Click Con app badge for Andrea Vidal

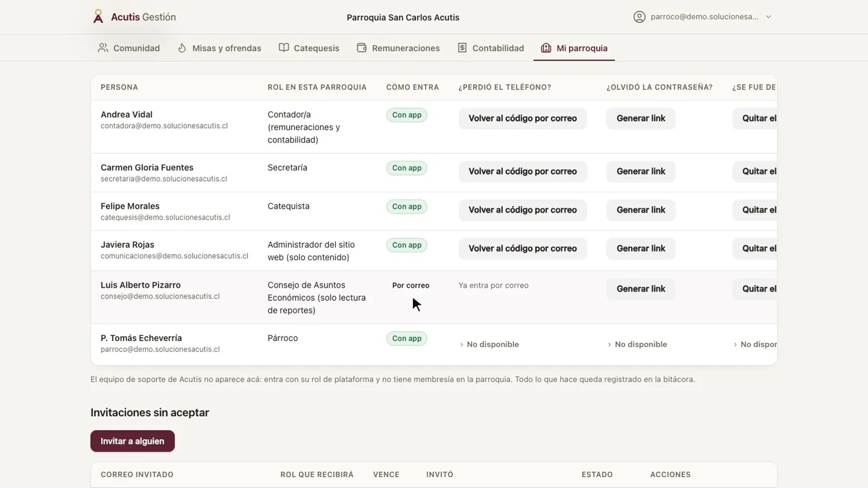coord(407,115)
